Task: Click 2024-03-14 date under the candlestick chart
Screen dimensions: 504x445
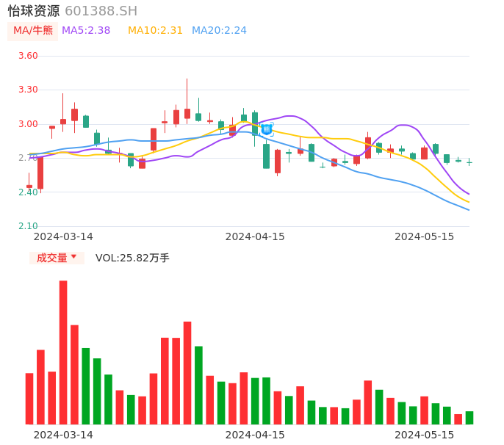Action: [63, 236]
